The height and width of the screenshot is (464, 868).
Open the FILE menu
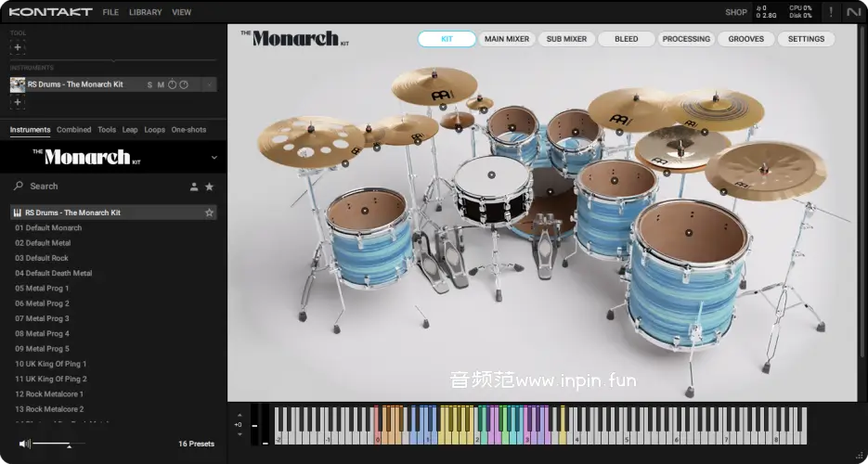(110, 12)
